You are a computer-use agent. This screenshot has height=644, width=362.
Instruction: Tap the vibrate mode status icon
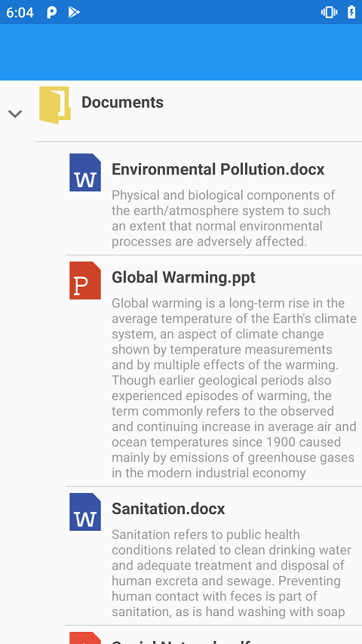[329, 12]
